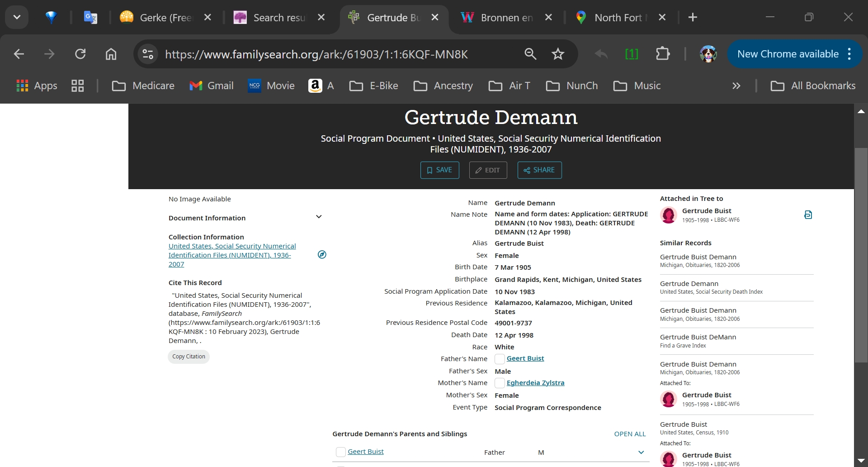Bookmark this page with star icon
Viewport: 868px width, 467px height.
(x=558, y=54)
